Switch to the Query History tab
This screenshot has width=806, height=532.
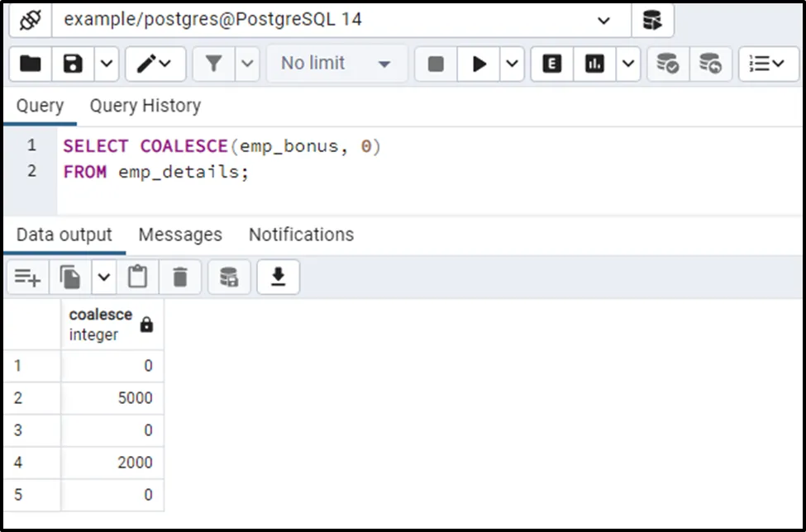tap(145, 106)
